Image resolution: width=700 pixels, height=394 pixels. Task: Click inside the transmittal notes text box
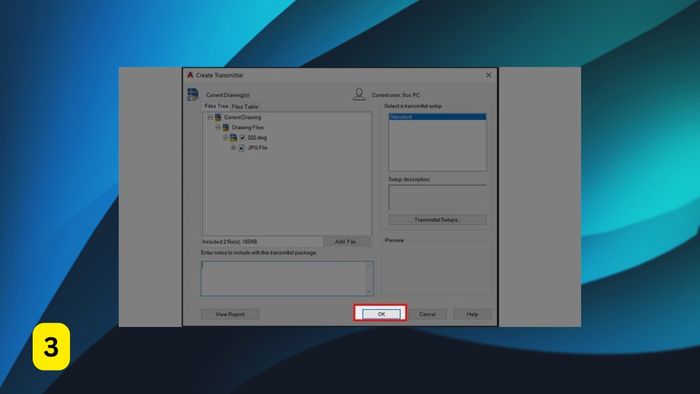click(x=287, y=278)
